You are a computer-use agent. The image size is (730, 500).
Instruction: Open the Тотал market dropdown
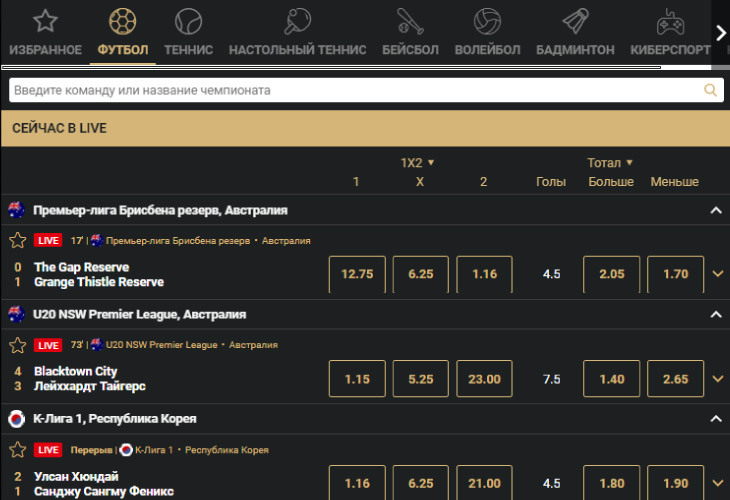point(610,162)
